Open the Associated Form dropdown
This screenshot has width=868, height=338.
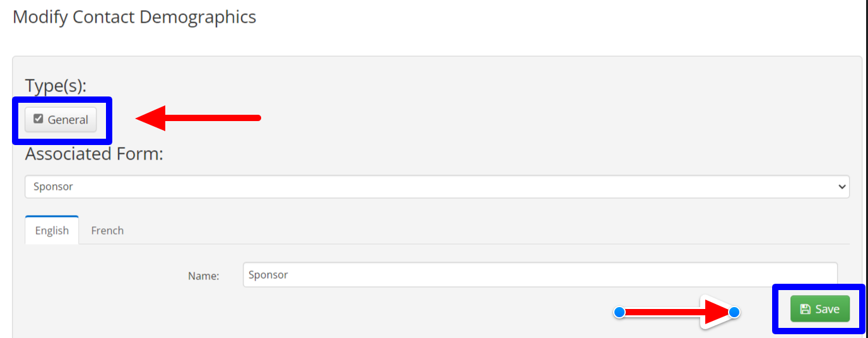[x=437, y=187]
